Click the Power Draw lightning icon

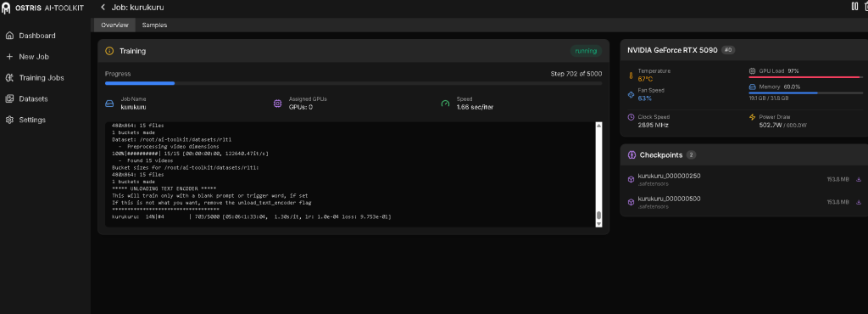(752, 117)
